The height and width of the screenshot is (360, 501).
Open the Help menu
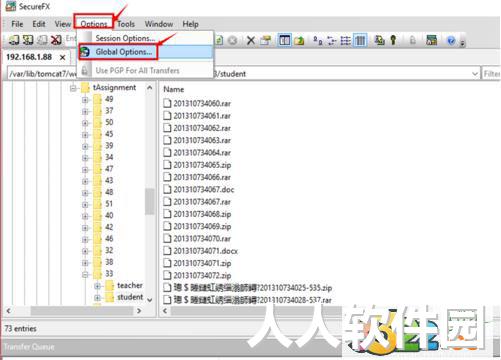pyautogui.click(x=190, y=24)
